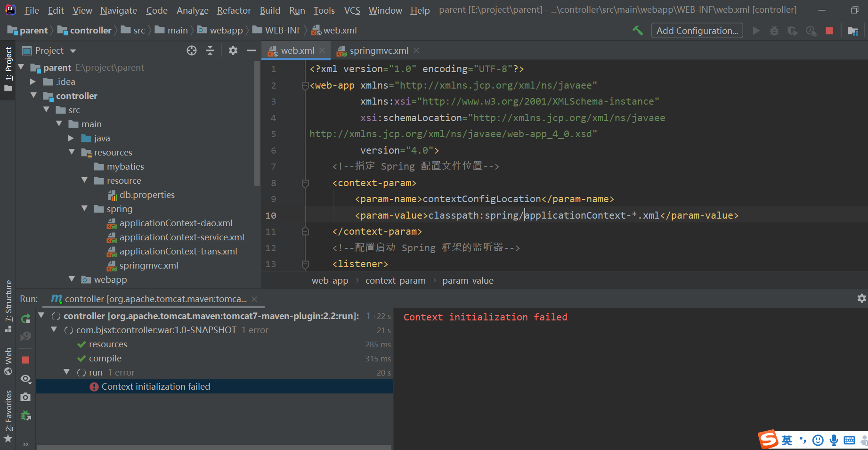Click WEB-INF in navigation breadcrumb
This screenshot has width=868, height=450.
click(x=277, y=30)
